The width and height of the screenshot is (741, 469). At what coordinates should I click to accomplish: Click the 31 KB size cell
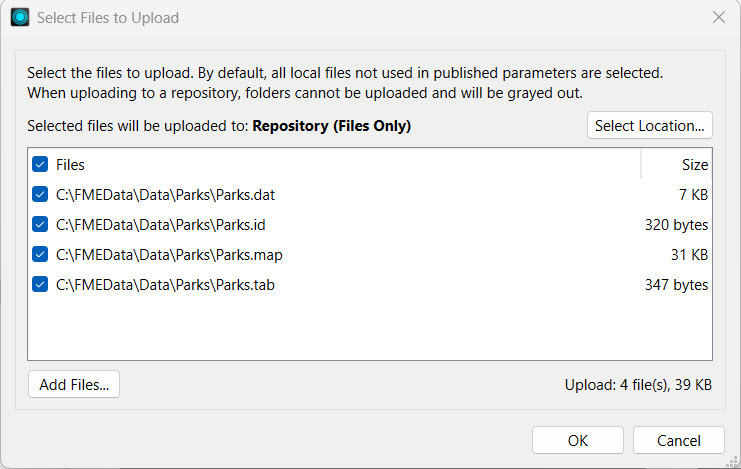[689, 255]
